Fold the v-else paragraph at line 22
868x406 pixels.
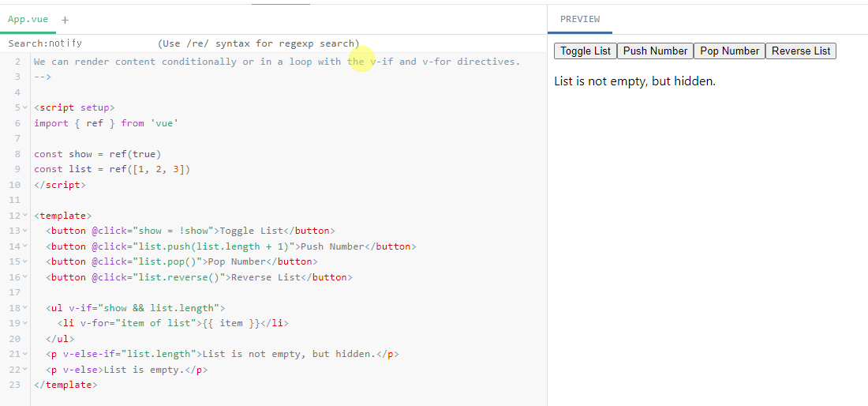25,370
